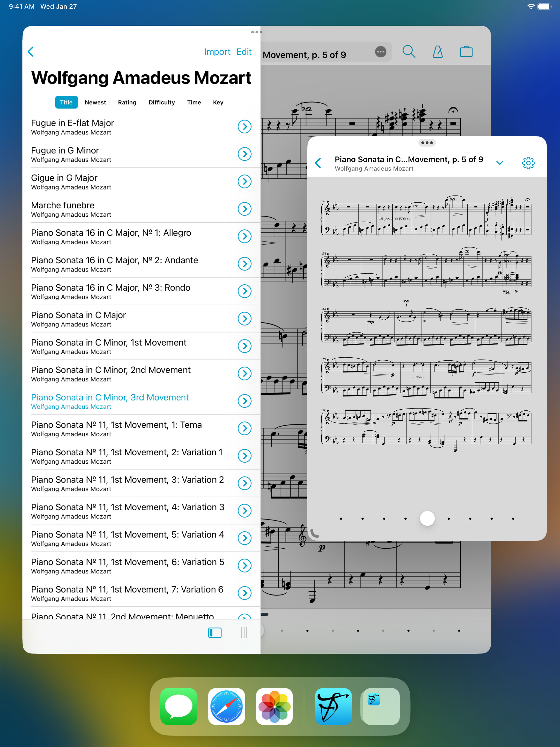Open the metronome tool
This screenshot has width=560, height=747.
click(x=438, y=52)
